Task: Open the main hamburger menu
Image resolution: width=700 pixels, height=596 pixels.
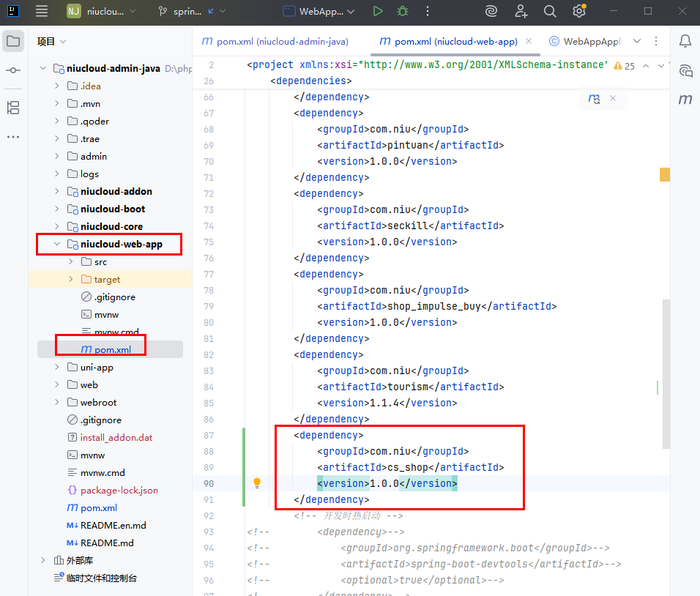Action: pyautogui.click(x=42, y=11)
